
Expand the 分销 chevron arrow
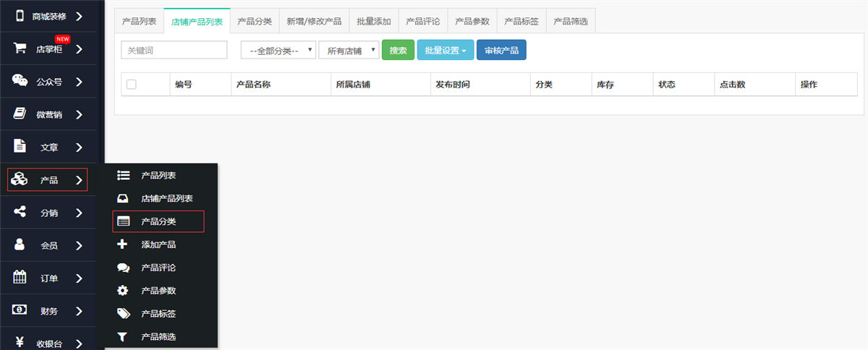pyautogui.click(x=79, y=213)
